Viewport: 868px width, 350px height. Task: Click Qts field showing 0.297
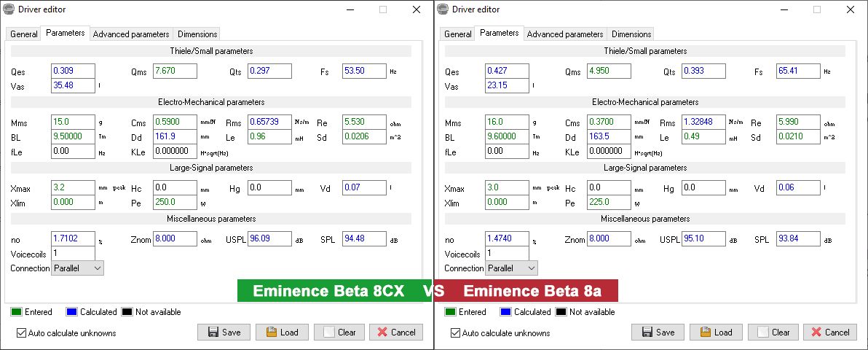point(269,71)
